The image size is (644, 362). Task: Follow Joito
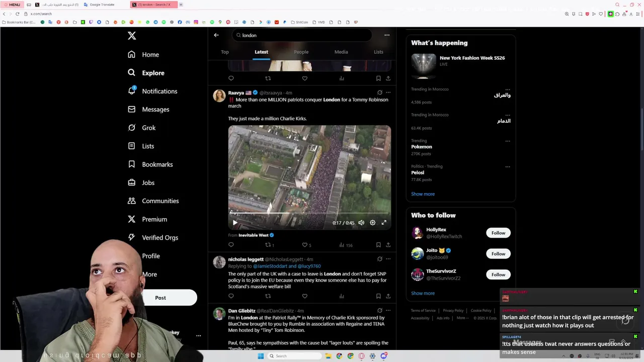coord(498,254)
